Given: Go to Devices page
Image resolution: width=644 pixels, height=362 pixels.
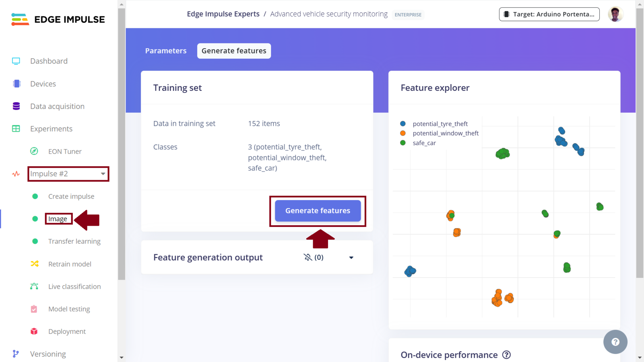Looking at the screenshot, I should [x=43, y=84].
